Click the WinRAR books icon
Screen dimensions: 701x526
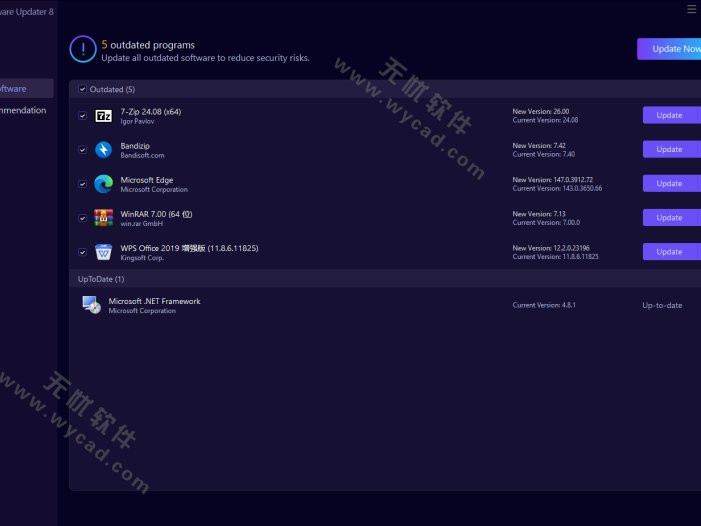[104, 218]
